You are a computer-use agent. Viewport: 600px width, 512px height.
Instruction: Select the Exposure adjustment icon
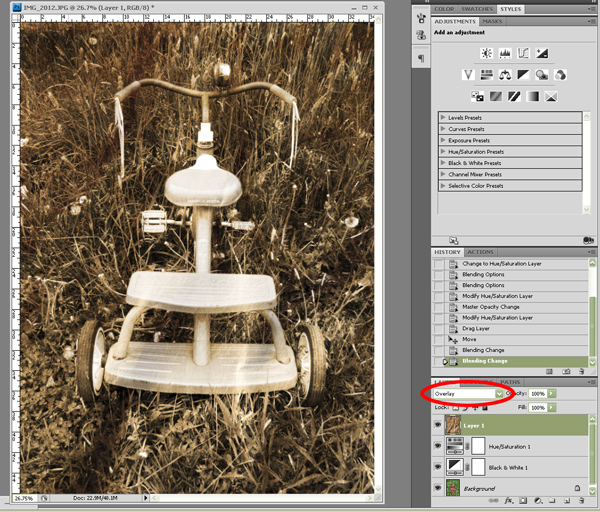tap(541, 53)
